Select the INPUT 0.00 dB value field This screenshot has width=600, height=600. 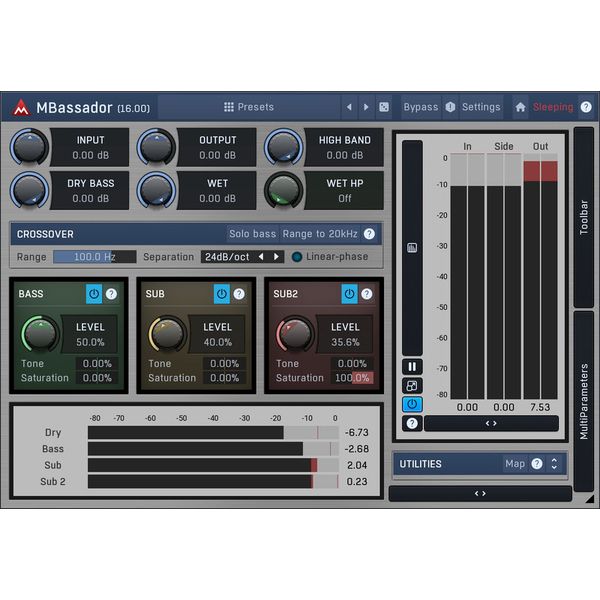[x=91, y=155]
